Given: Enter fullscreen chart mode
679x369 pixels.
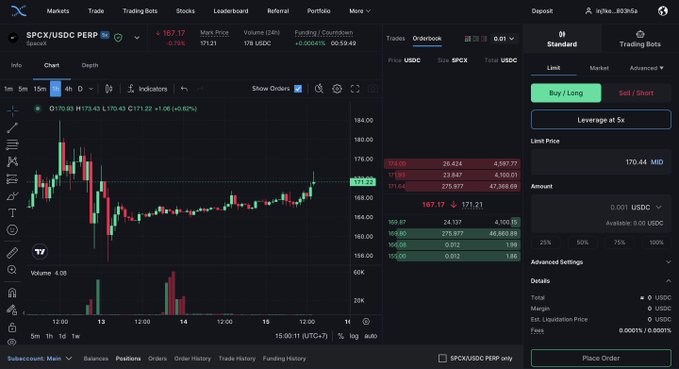Looking at the screenshot, I should coord(355,89).
